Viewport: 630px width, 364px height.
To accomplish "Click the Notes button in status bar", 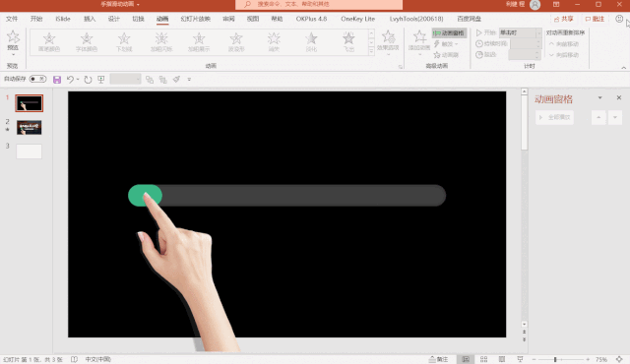I will tap(438, 359).
